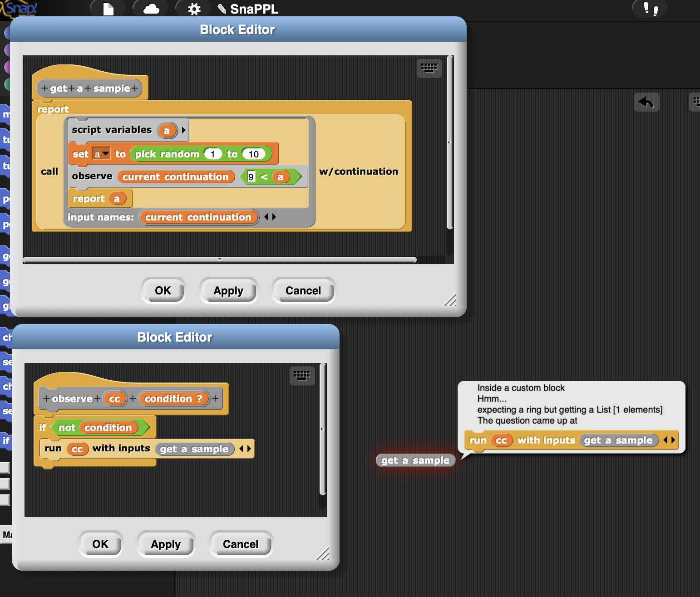Select the green category dot in palette

(7, 84)
